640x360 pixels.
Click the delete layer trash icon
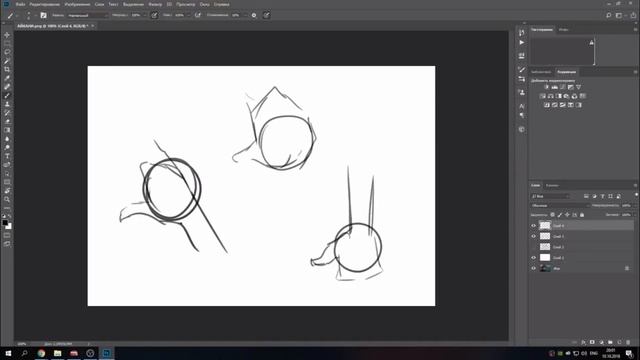coord(628,342)
